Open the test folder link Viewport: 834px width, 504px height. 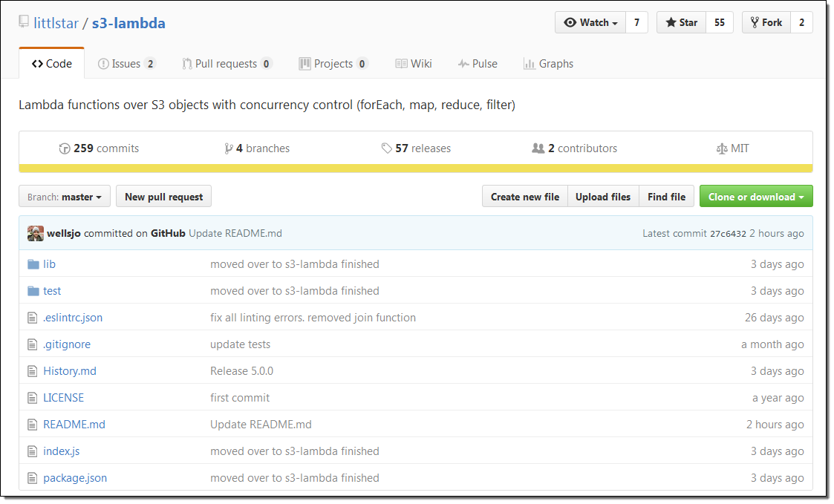point(52,291)
